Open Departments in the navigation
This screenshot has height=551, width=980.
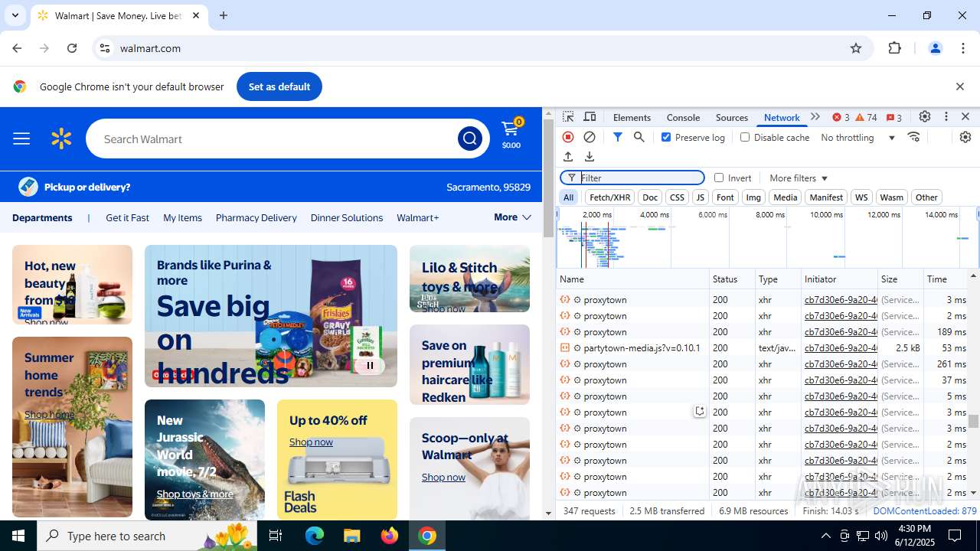pyautogui.click(x=42, y=217)
